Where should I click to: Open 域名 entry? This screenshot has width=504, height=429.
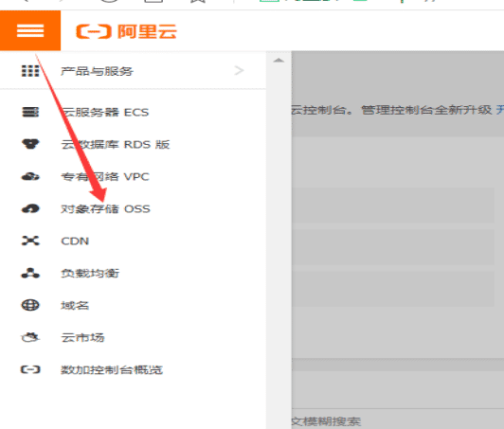(75, 305)
